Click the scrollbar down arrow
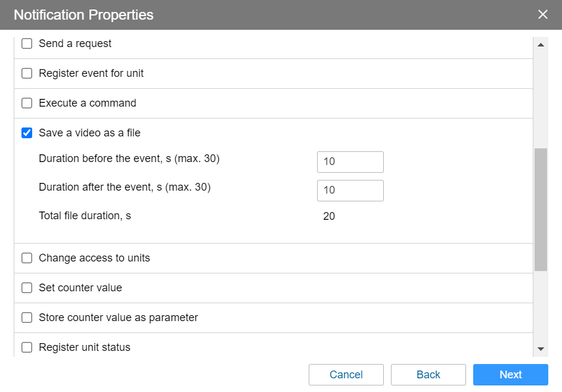The width and height of the screenshot is (562, 392). tap(541, 349)
